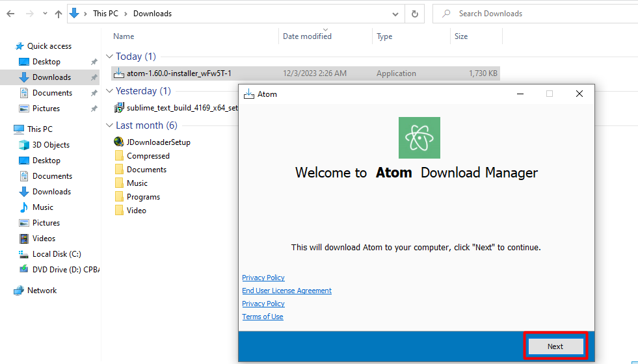Open Pictures under Quick access
638x364 pixels.
[x=46, y=108]
